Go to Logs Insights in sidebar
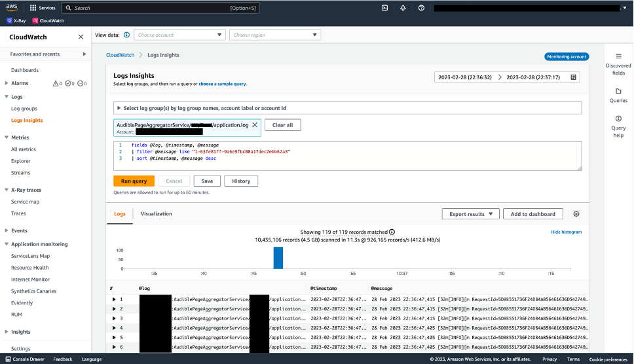Screen dimensions: 634x364 pyautogui.click(x=27, y=120)
